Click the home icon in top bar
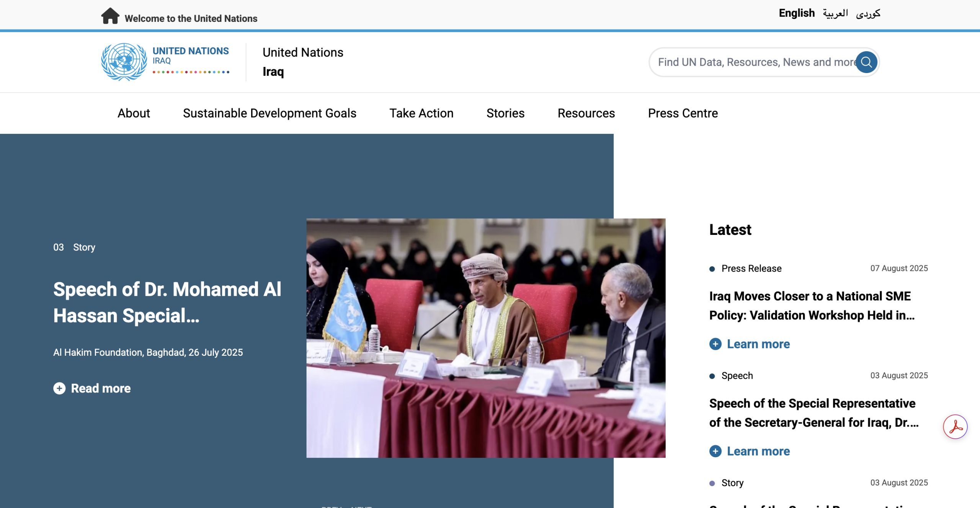980x508 pixels. point(110,16)
